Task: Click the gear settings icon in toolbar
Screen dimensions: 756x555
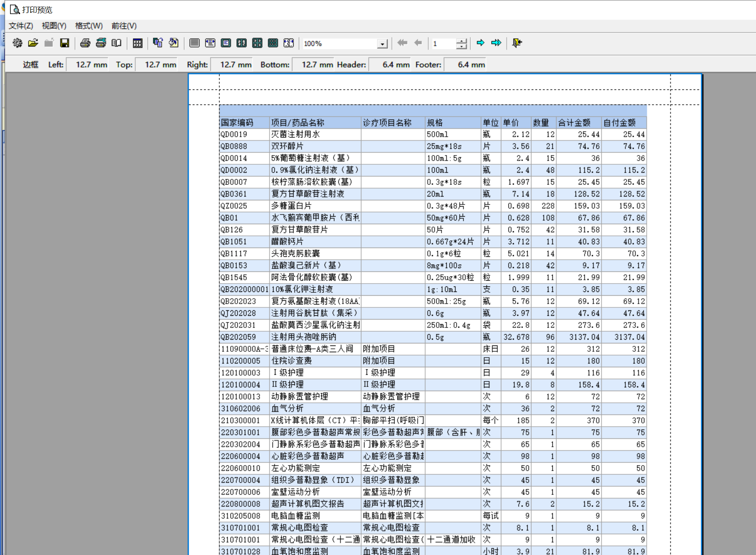Action: (x=17, y=43)
